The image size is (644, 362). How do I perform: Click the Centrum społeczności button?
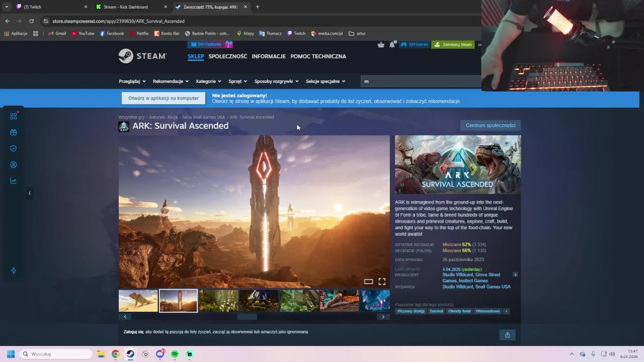(491, 125)
